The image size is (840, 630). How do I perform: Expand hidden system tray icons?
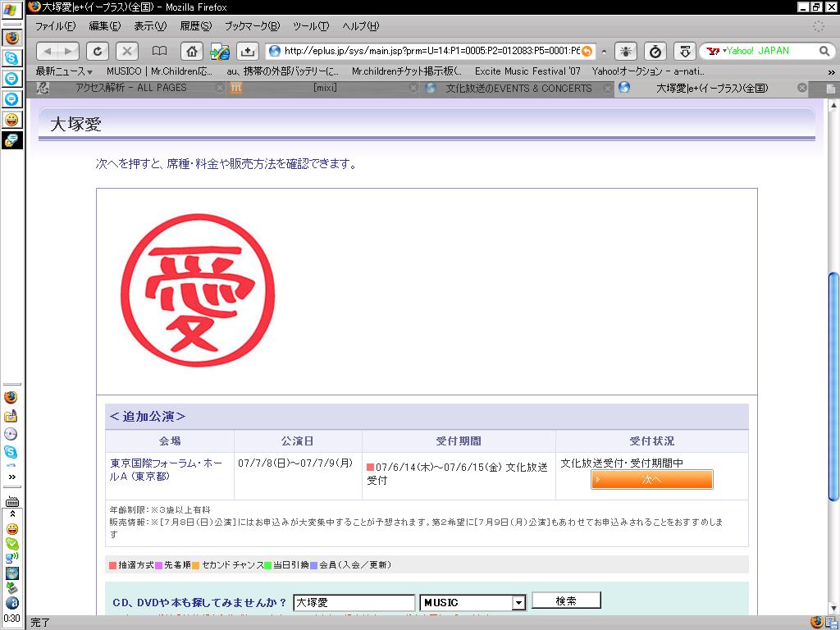[x=11, y=514]
